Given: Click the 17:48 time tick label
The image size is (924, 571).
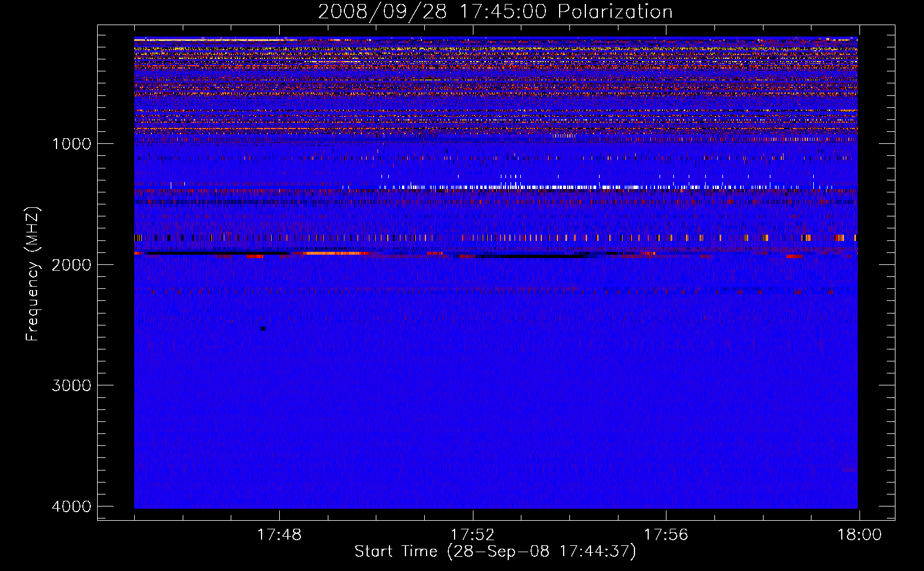Looking at the screenshot, I should [x=279, y=535].
